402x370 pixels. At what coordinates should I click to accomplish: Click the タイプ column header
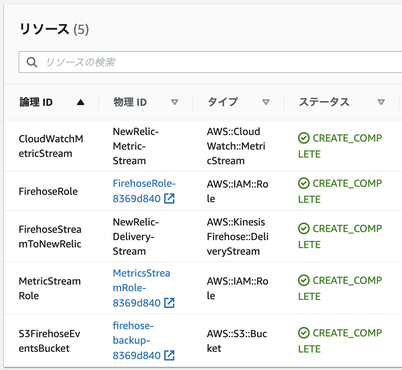pos(223,102)
